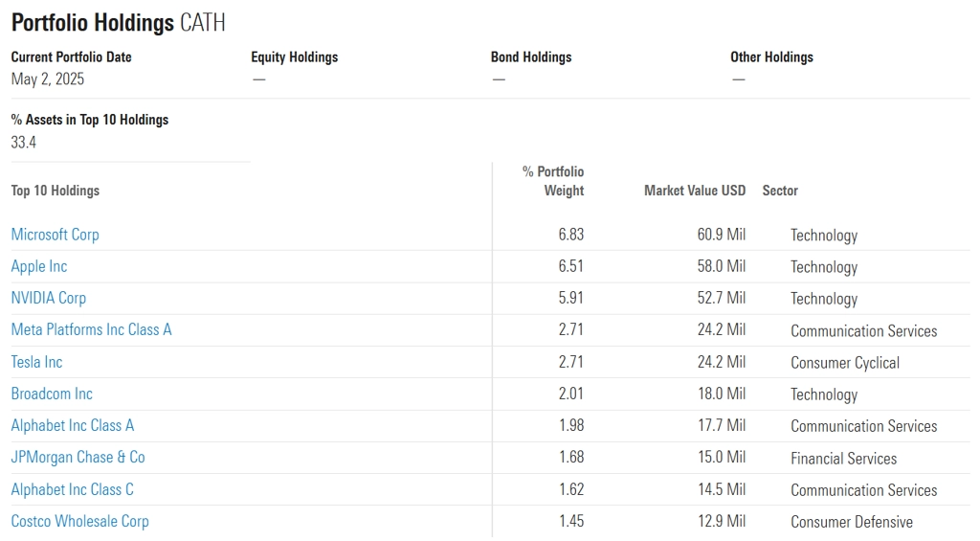Image resolution: width=980 pixels, height=541 pixels.
Task: Open the Microsoft Corp holding link
Action: tap(55, 235)
